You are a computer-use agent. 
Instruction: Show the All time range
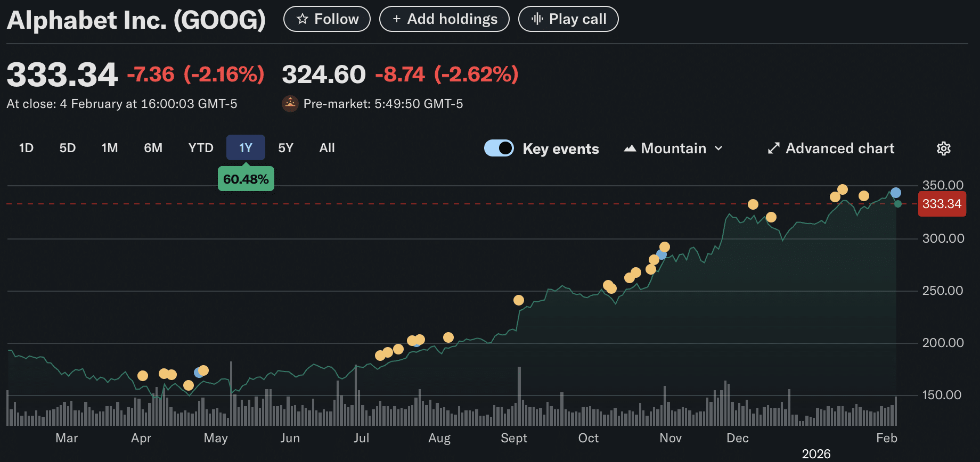point(327,148)
